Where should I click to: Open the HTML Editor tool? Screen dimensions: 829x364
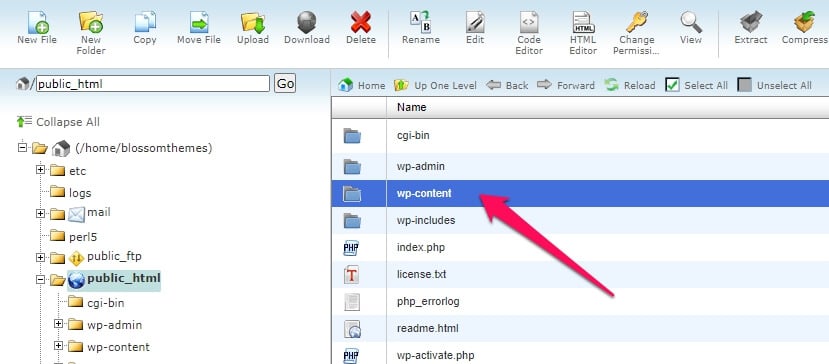583,22
